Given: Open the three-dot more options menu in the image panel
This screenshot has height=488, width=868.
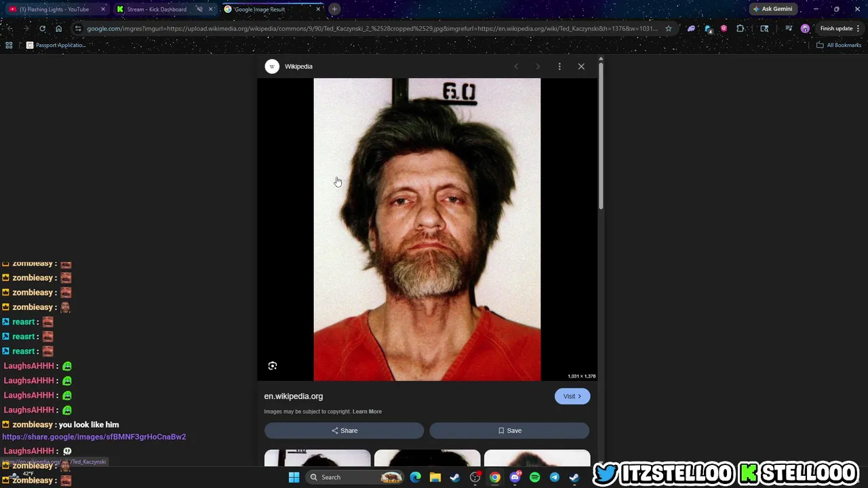Looking at the screenshot, I should tap(559, 66).
